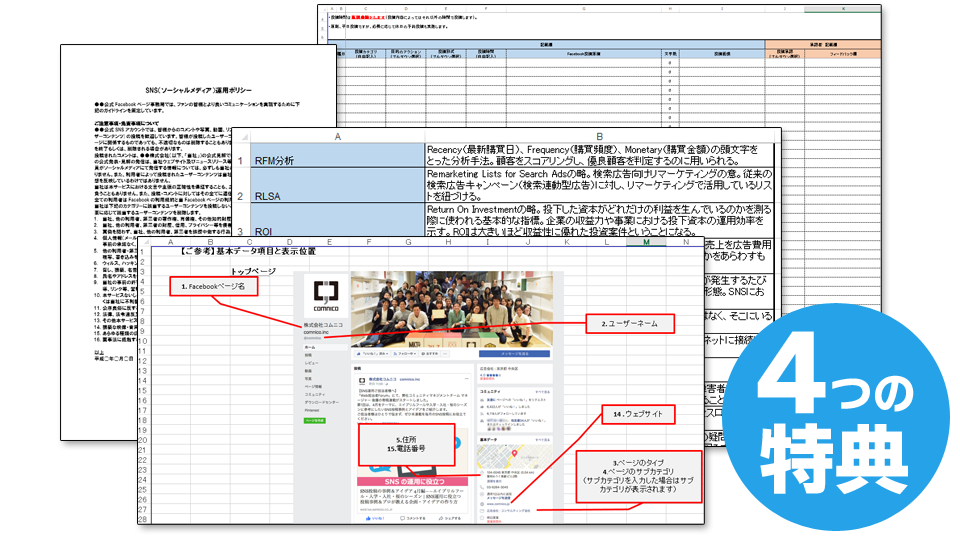Click the 投稿形式 header in back sheet
Viewport: 960px width, 540px height.
(446, 54)
